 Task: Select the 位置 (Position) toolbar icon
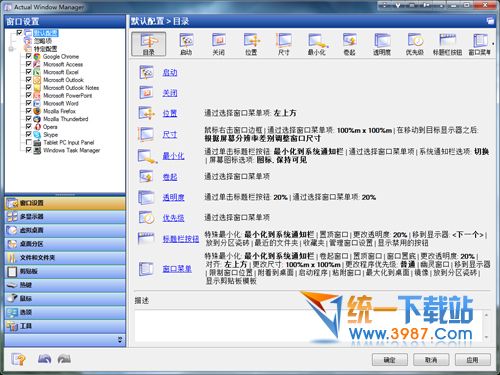tap(251, 44)
